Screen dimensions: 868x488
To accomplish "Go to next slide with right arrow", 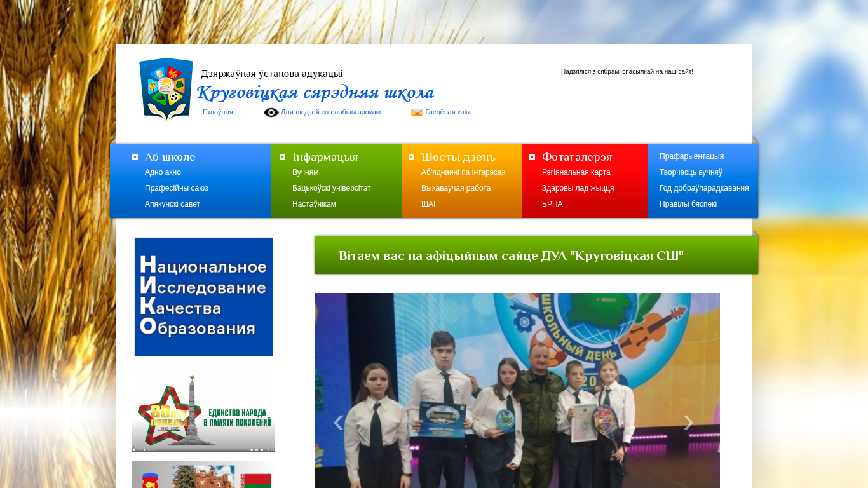I will (688, 423).
